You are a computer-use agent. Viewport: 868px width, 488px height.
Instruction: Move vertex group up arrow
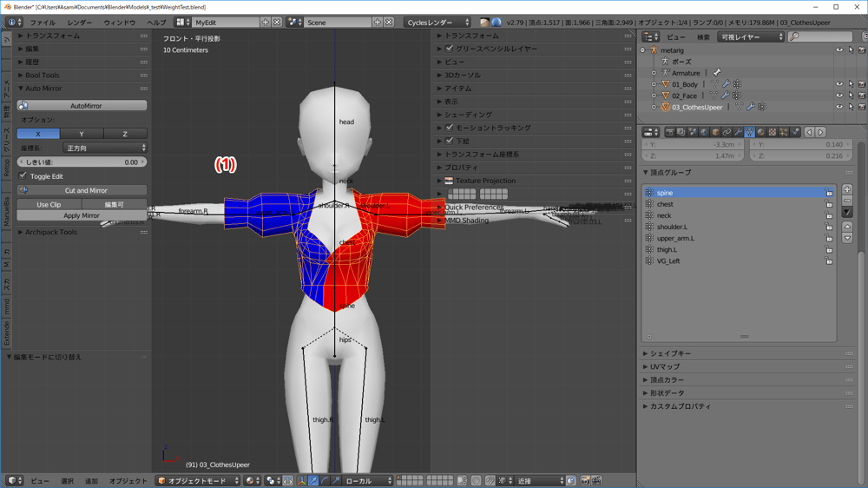(847, 227)
